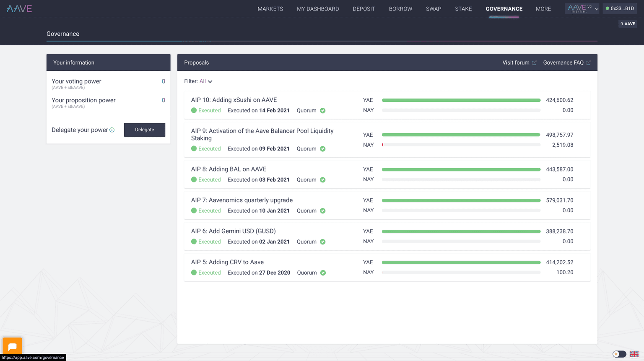Open the Governance FAQ link
Screen dimensions: 644x361
tap(563, 62)
